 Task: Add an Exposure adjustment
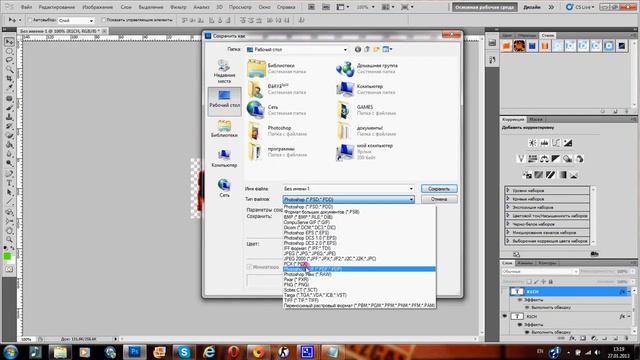pos(568,143)
